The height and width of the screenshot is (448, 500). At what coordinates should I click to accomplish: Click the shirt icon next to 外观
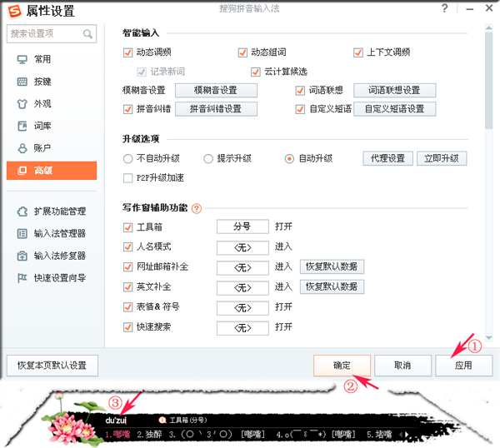22,104
